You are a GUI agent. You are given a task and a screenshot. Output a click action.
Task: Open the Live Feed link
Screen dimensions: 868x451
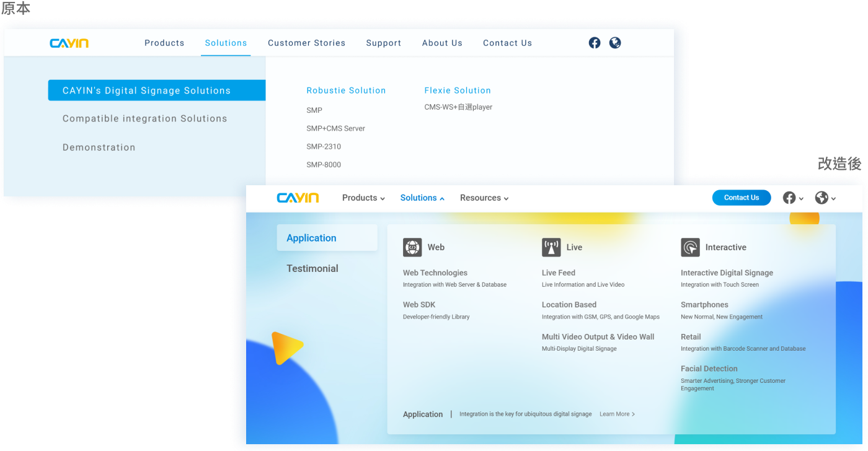[559, 273]
